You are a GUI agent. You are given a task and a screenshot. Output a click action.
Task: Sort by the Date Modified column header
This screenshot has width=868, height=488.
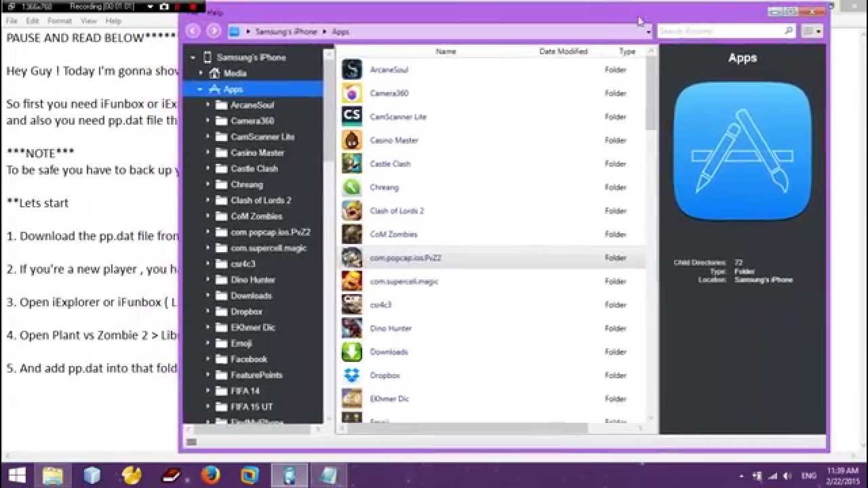coord(563,51)
